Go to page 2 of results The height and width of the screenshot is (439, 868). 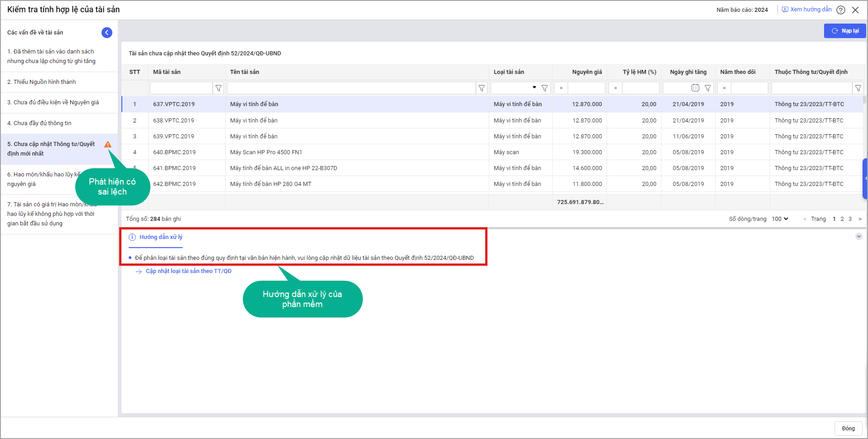(x=842, y=219)
